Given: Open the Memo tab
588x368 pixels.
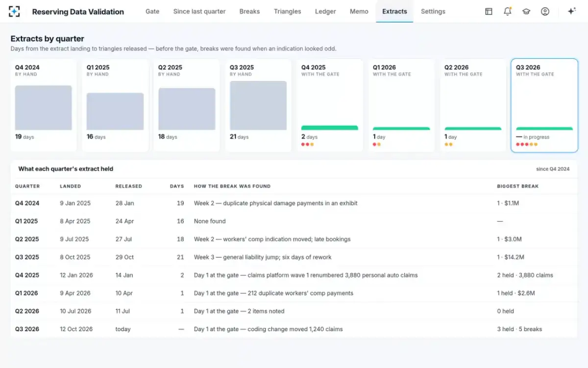Looking at the screenshot, I should point(359,11).
